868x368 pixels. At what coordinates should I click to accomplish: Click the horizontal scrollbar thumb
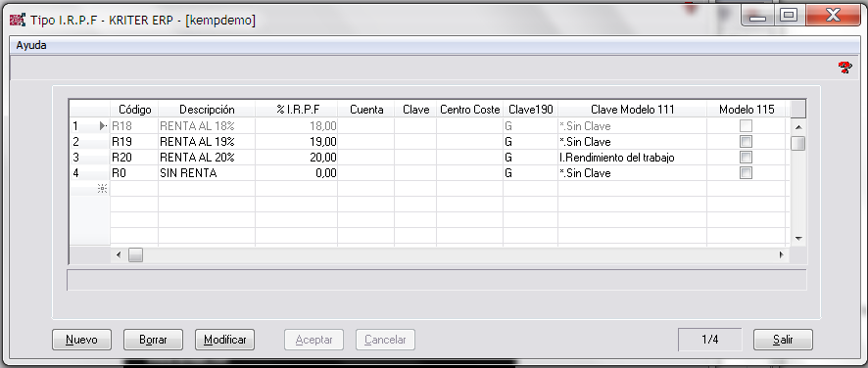coord(135,255)
